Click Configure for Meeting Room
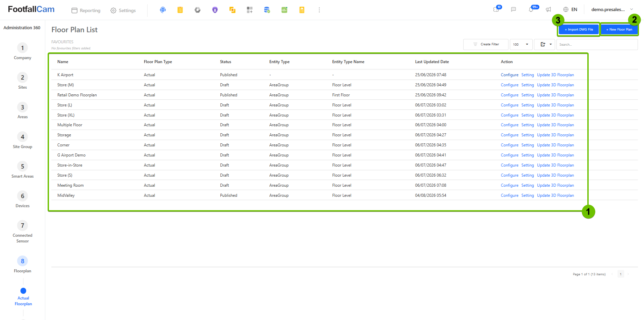644x320 pixels. tap(509, 185)
